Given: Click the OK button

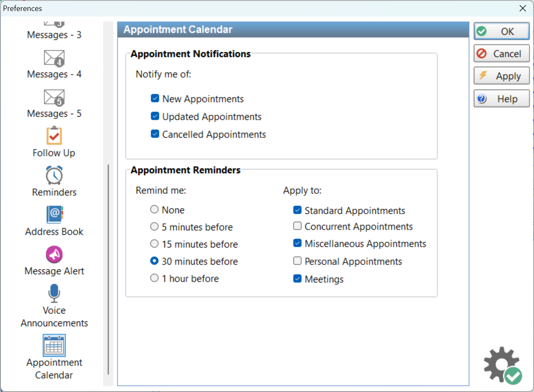Looking at the screenshot, I should [502, 31].
